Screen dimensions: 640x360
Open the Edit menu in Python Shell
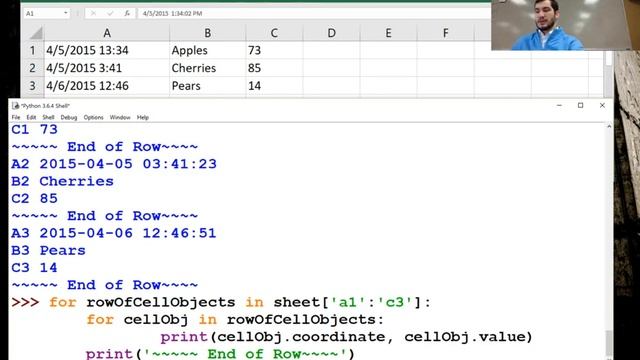point(31,118)
